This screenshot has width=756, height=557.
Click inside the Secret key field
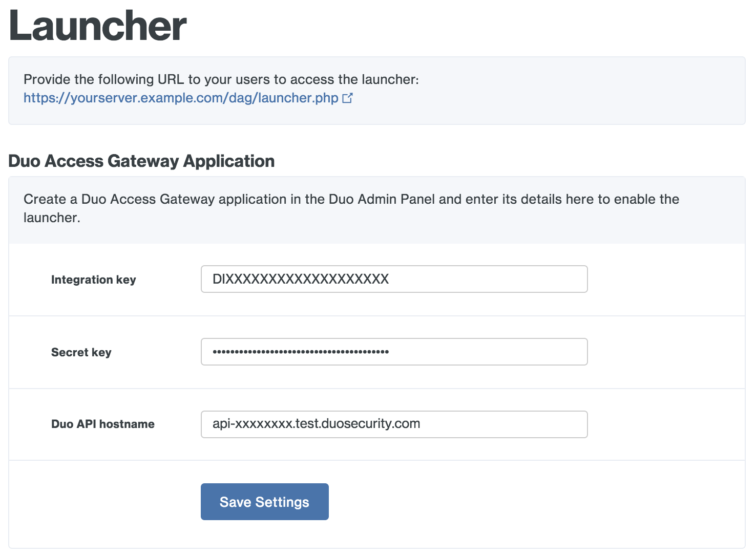pyautogui.click(x=393, y=352)
